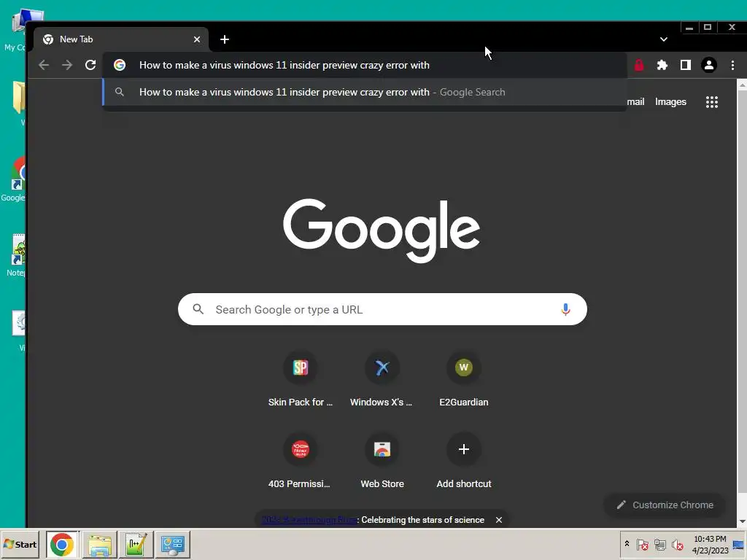747x560 pixels.
Task: Click the browser forward arrow
Action: (67, 65)
